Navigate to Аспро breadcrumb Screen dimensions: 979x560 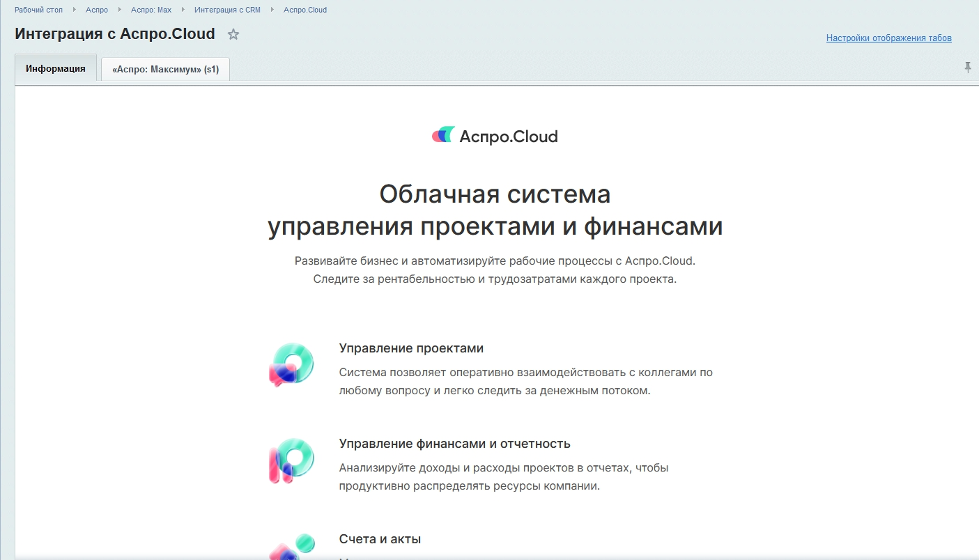[97, 10]
